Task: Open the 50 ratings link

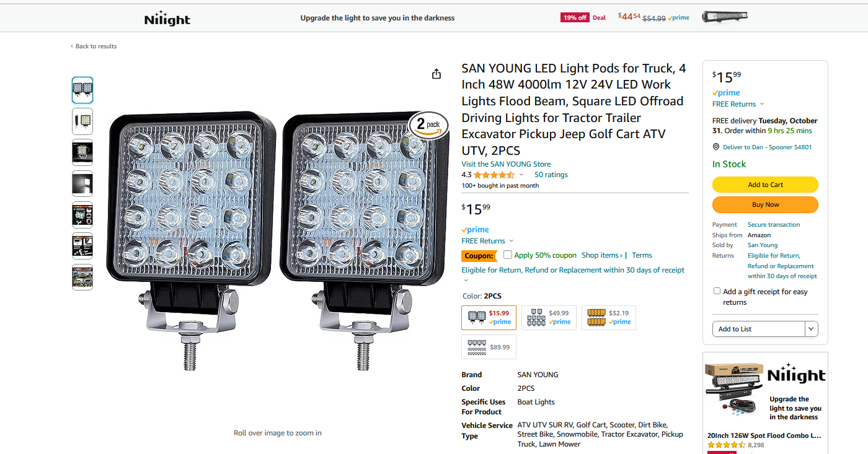Action: (551, 175)
